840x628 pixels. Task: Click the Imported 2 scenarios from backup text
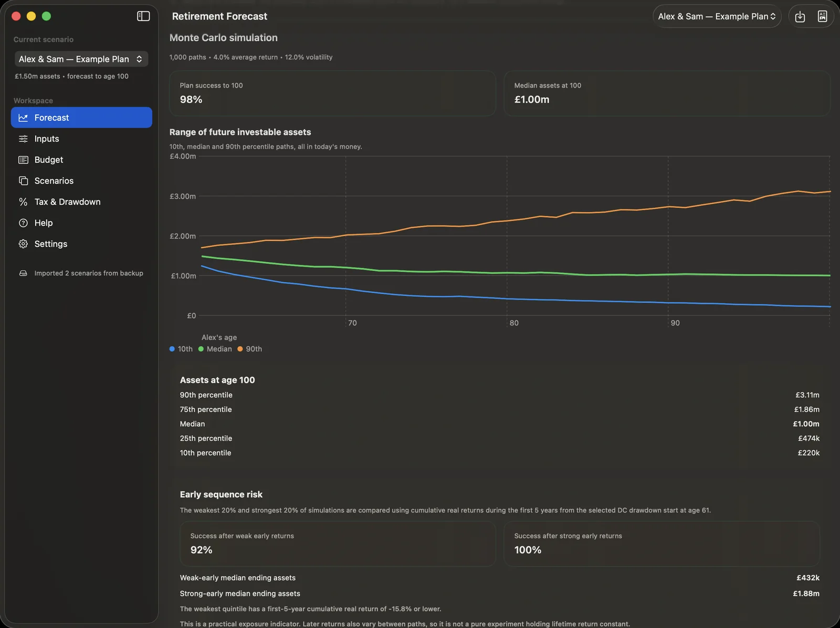coord(89,273)
